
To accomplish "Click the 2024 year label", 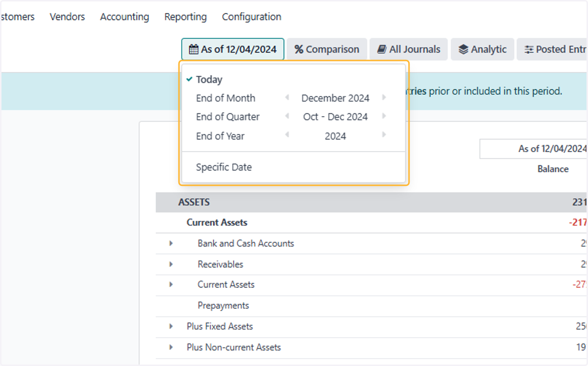I will click(336, 136).
